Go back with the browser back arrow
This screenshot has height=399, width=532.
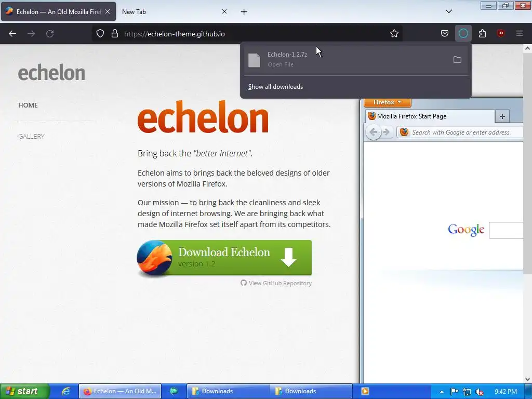pyautogui.click(x=12, y=34)
